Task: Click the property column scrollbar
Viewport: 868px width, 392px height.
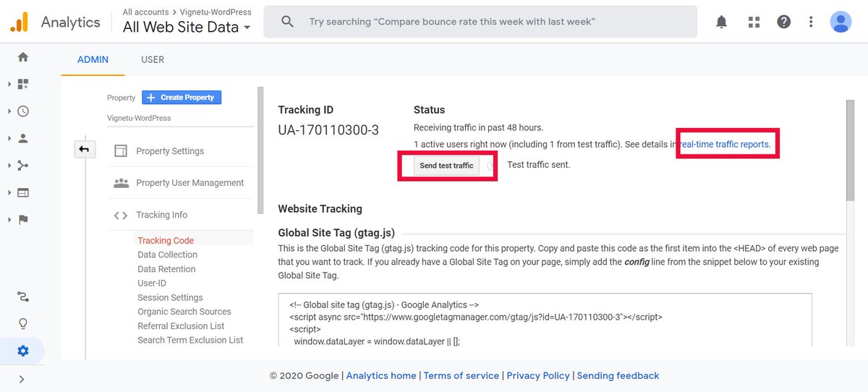Action: coord(260,150)
